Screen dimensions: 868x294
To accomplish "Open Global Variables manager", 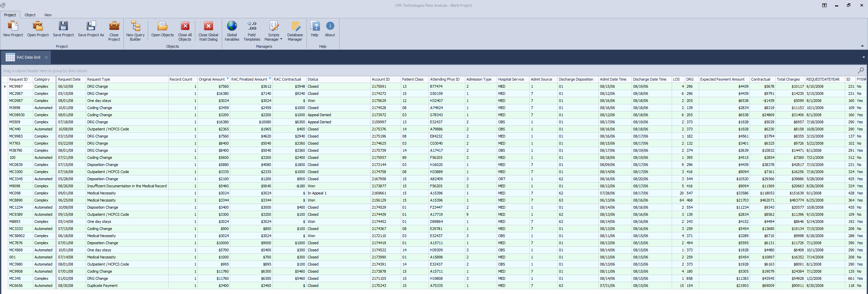I will tap(232, 31).
